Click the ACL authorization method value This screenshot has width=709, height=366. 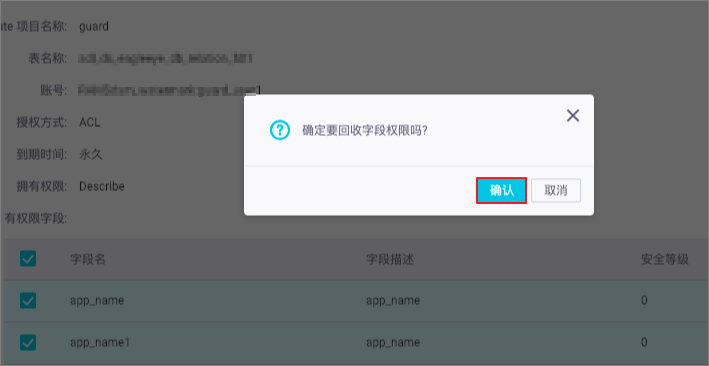[x=90, y=122]
